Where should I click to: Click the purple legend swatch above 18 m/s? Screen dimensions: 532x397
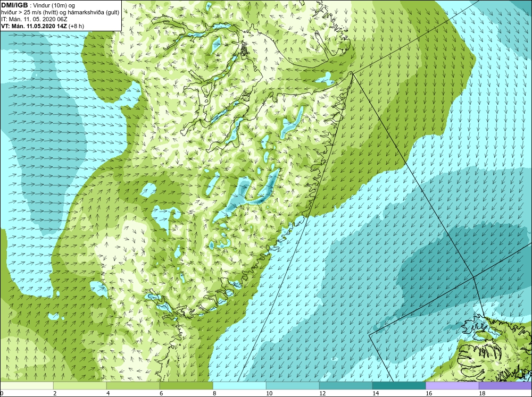[505, 385]
